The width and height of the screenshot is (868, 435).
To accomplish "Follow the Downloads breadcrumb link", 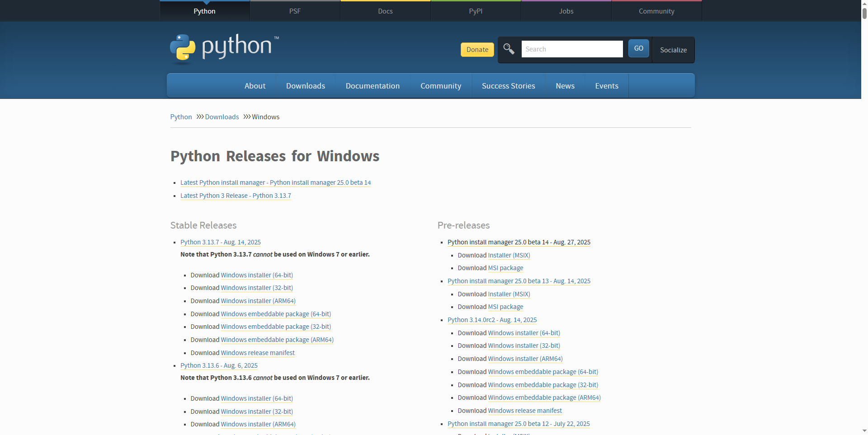I will coord(222,117).
